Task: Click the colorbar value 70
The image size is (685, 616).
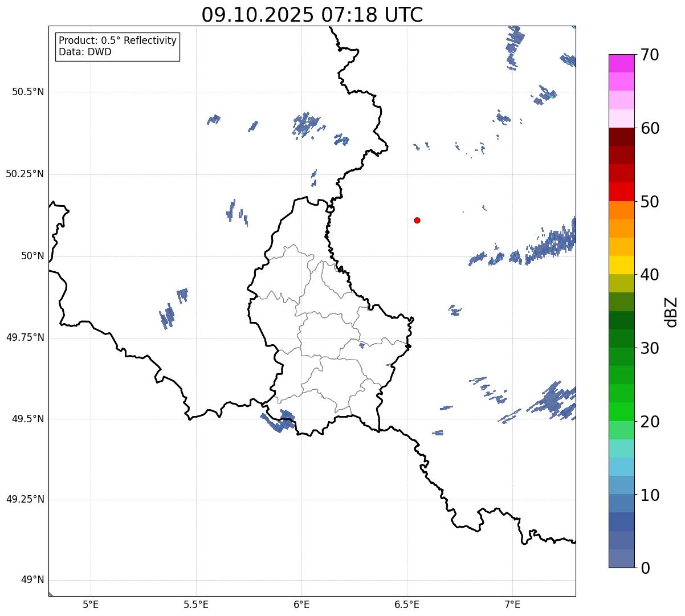Action: pos(650,55)
